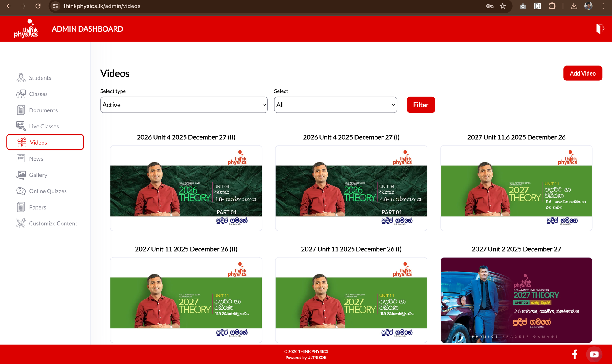Click the browser address bar URL

(x=102, y=6)
